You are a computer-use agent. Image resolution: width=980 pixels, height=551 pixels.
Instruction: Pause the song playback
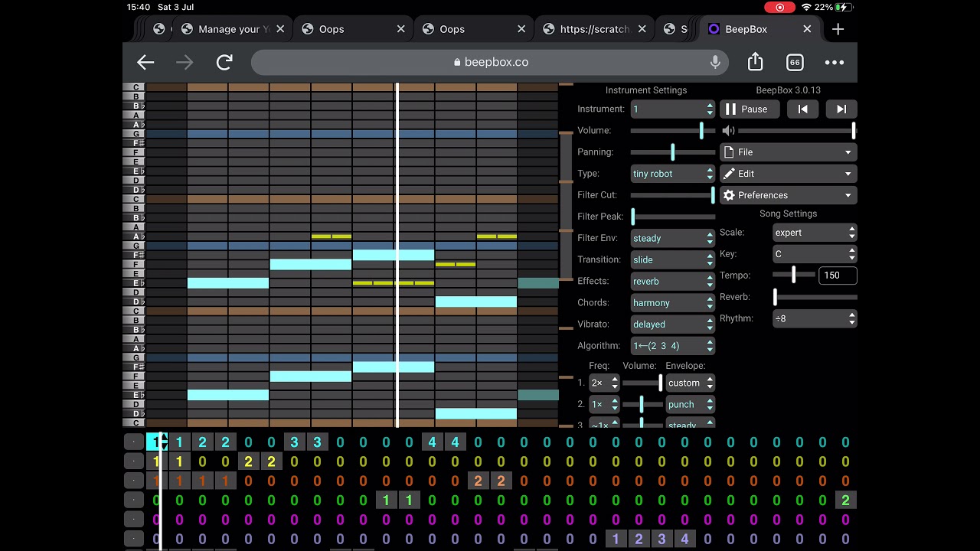pyautogui.click(x=750, y=109)
